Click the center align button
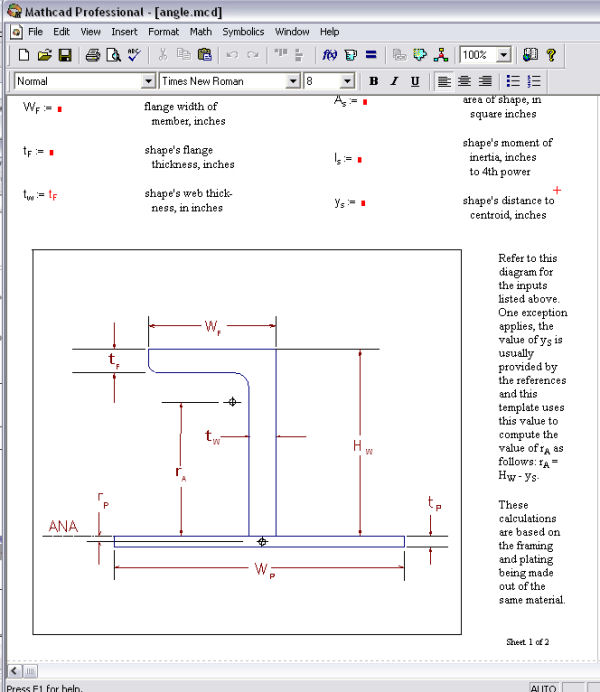Image resolution: width=600 pixels, height=692 pixels. tap(464, 81)
